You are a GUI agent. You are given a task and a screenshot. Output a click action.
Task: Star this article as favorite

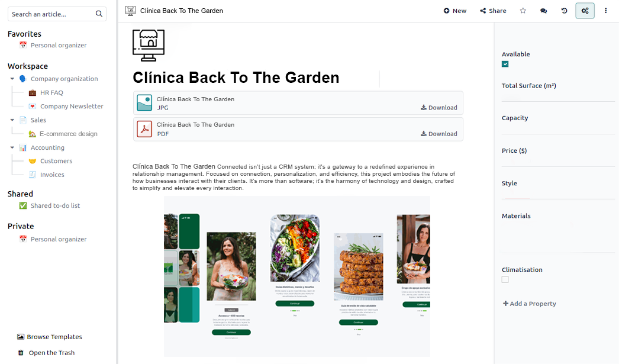pos(523,11)
